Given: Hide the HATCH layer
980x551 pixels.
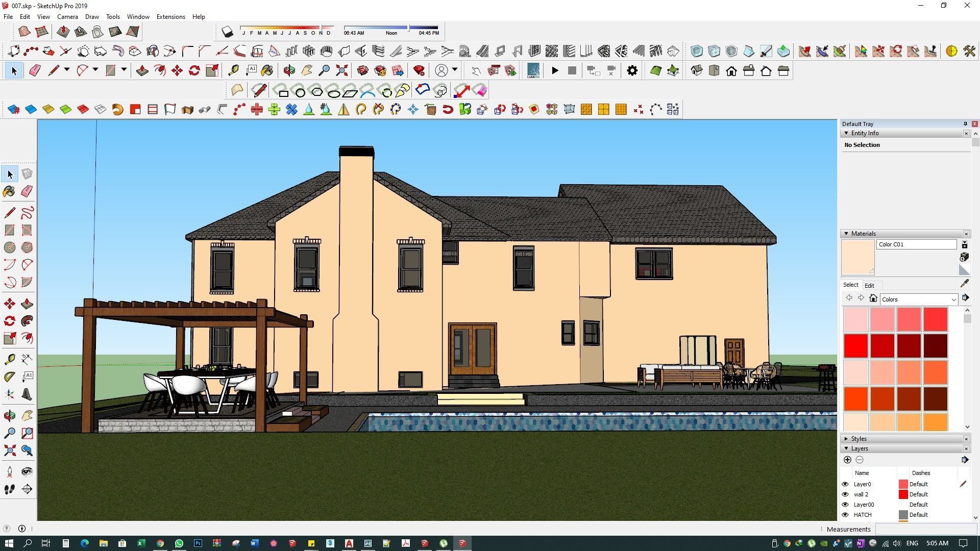Looking at the screenshot, I should pyautogui.click(x=845, y=515).
